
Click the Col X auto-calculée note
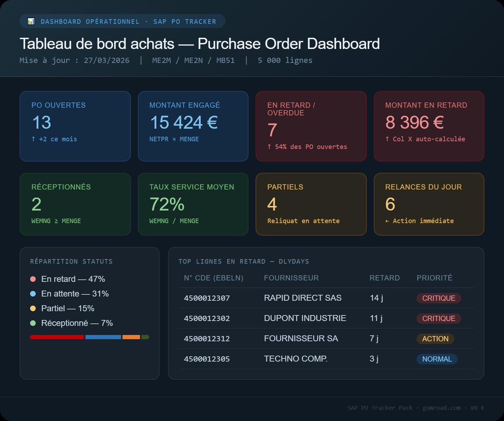425,139
